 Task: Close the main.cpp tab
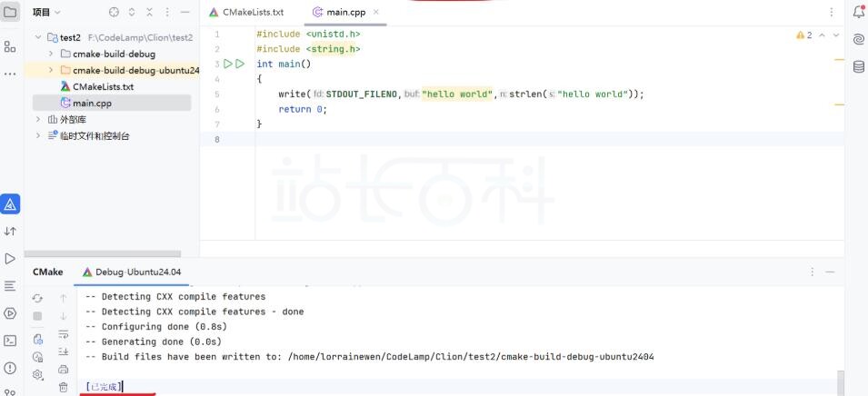coord(376,12)
